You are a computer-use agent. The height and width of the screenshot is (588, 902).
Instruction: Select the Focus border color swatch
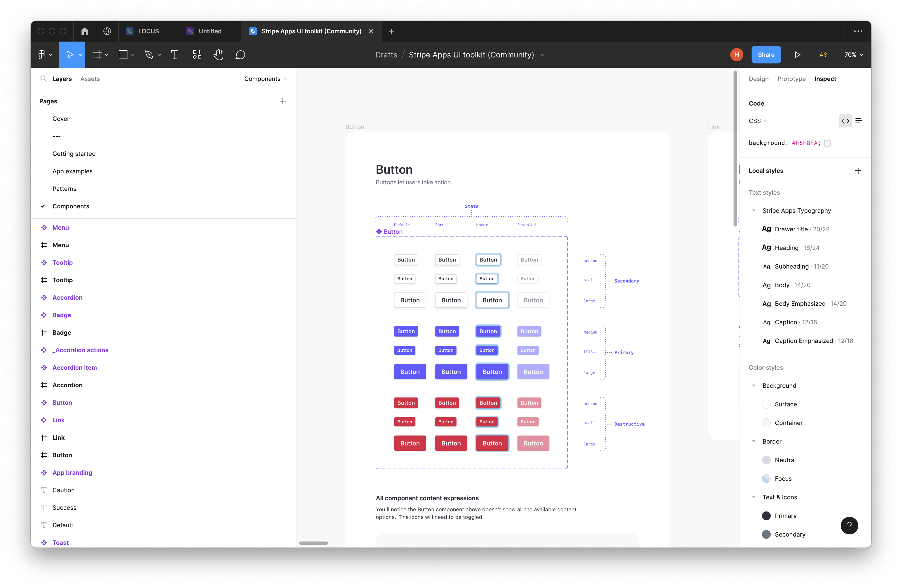(766, 479)
